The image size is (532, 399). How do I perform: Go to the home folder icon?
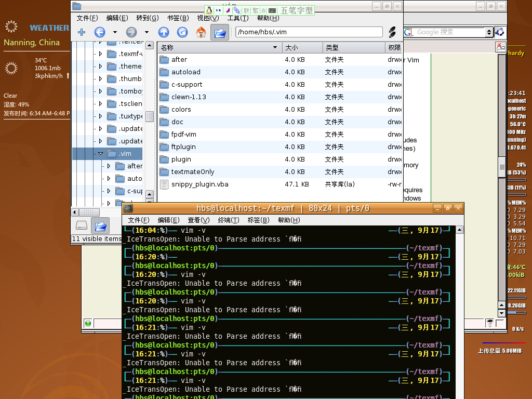click(201, 32)
